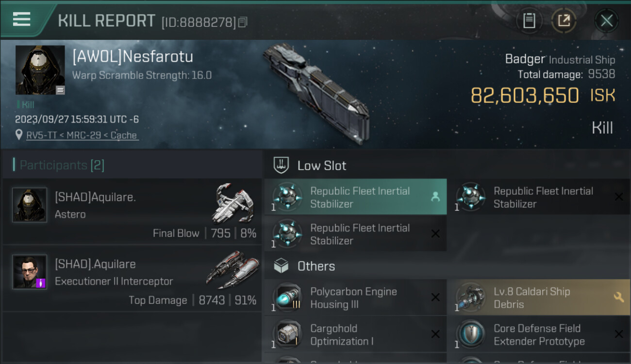The width and height of the screenshot is (631, 364).
Task: Open the RV5-TT system location link
Action: tap(82, 135)
